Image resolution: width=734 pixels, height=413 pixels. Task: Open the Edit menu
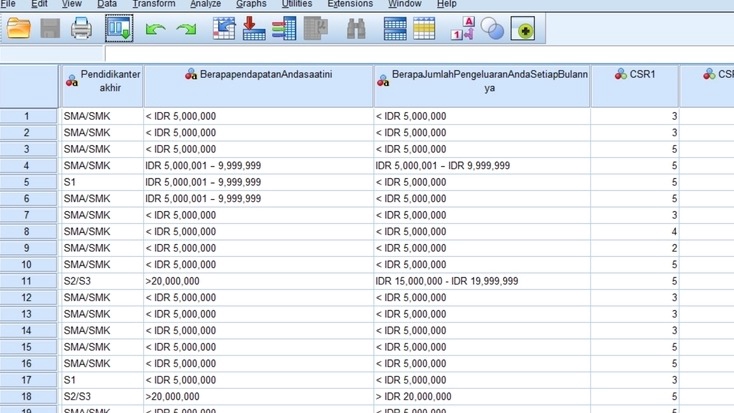click(39, 4)
